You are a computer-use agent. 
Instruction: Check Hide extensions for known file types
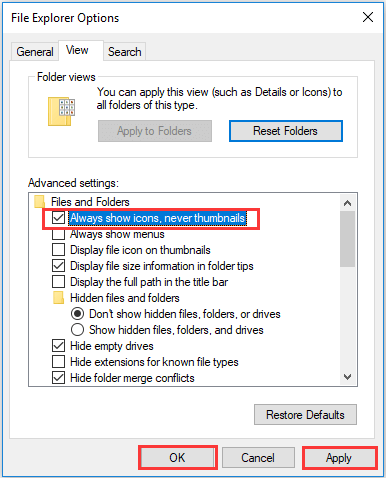click(58, 362)
